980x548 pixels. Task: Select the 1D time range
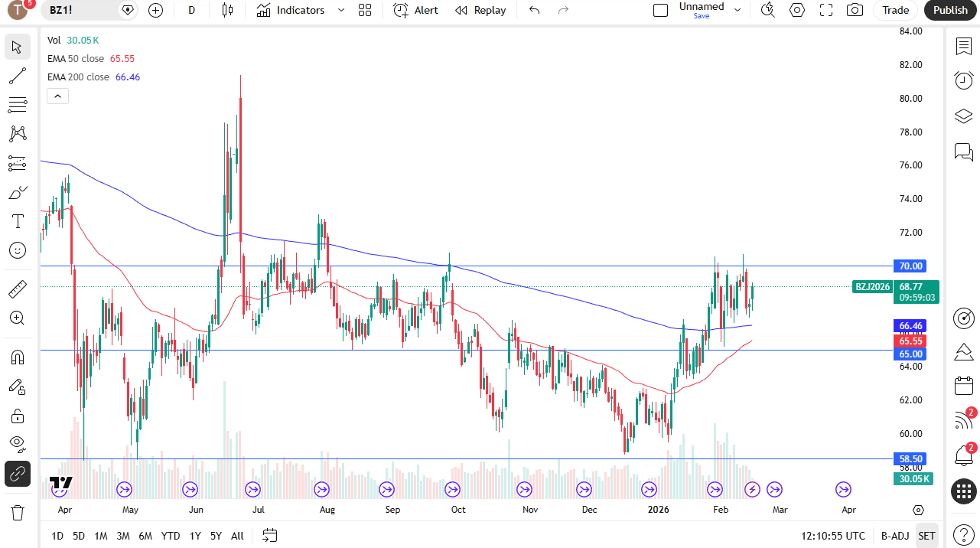point(57,536)
